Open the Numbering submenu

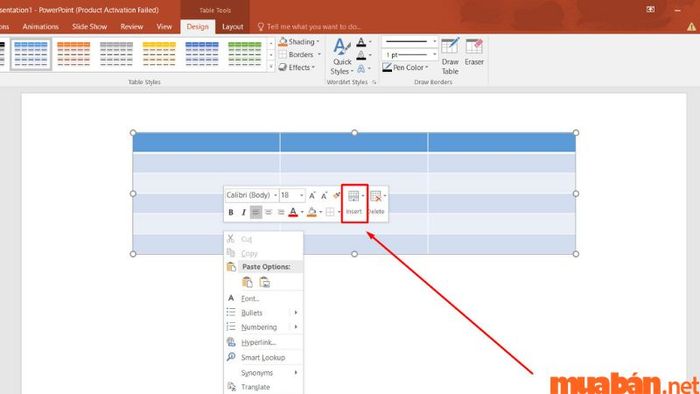pyautogui.click(x=263, y=327)
